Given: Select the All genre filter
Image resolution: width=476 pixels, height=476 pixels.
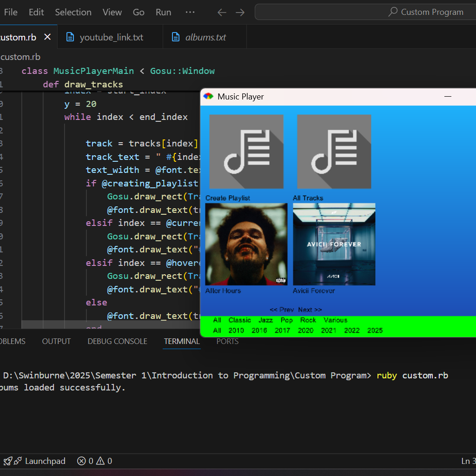Looking at the screenshot, I should pos(217,320).
